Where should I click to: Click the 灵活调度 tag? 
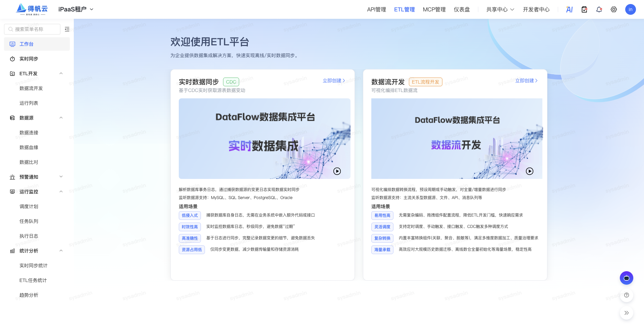pos(382,227)
